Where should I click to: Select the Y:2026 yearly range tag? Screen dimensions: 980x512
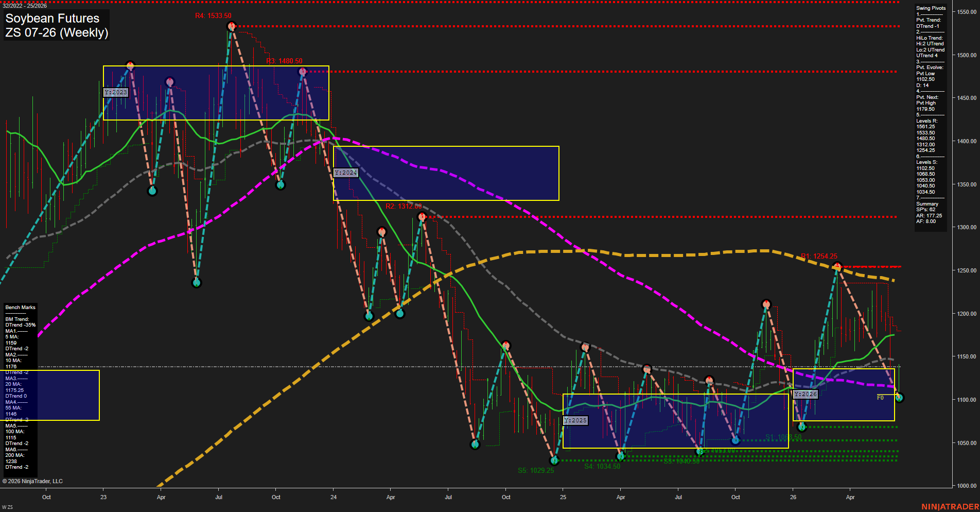(x=805, y=395)
